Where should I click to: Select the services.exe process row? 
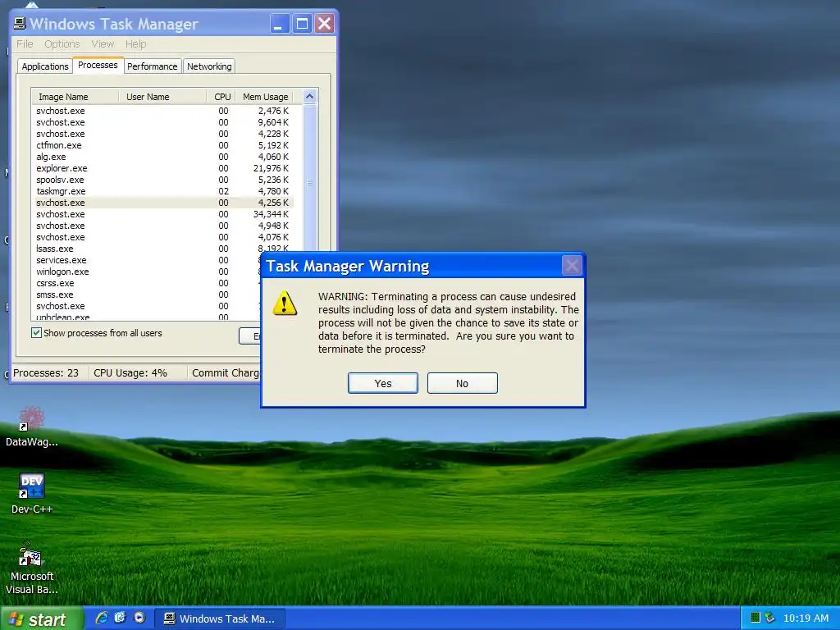point(148,260)
